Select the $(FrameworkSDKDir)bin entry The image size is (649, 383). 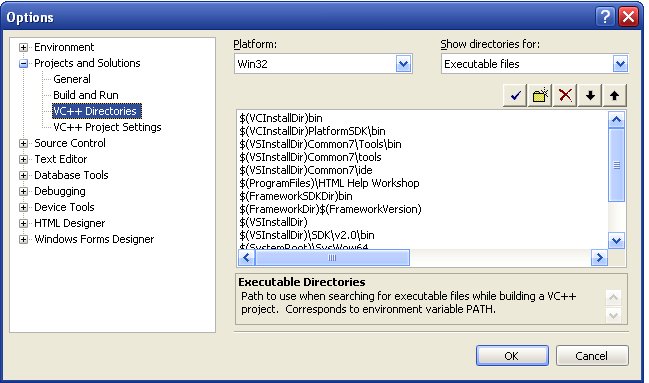point(296,196)
